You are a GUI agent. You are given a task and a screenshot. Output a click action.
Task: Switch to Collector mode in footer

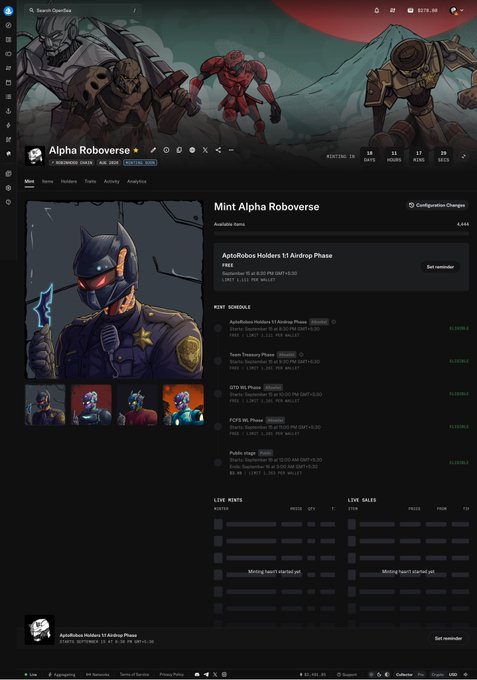(x=404, y=674)
